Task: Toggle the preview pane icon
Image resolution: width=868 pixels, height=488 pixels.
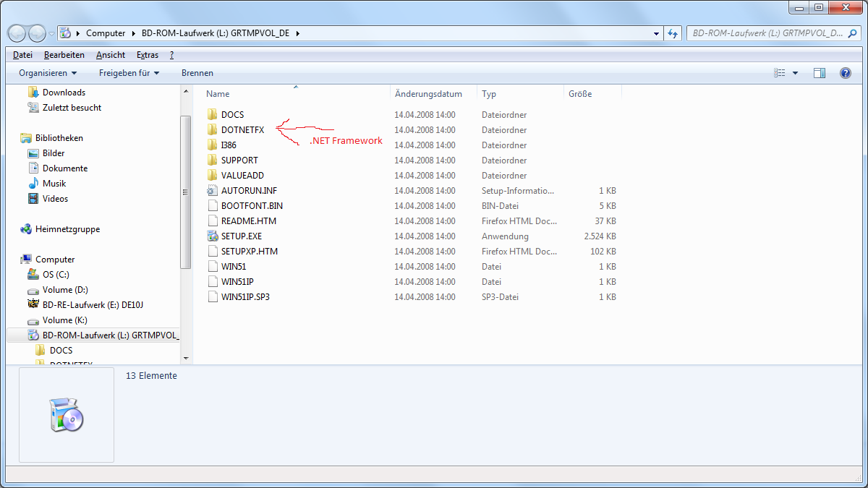Action: coord(820,73)
